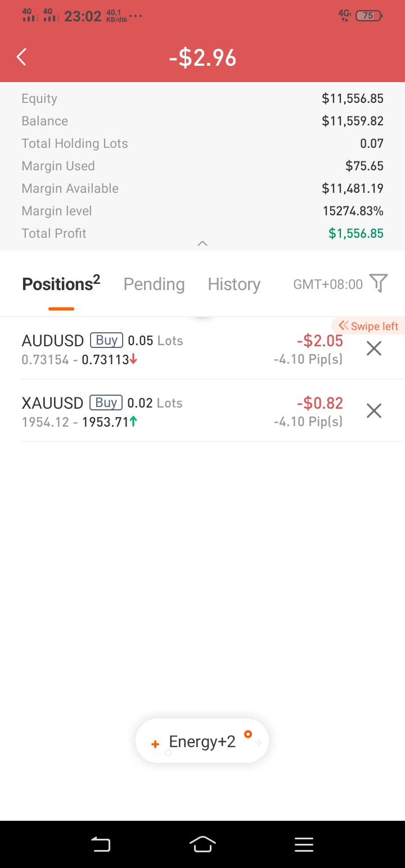The image size is (405, 868).
Task: Open Android recent apps menu button
Action: click(x=304, y=844)
